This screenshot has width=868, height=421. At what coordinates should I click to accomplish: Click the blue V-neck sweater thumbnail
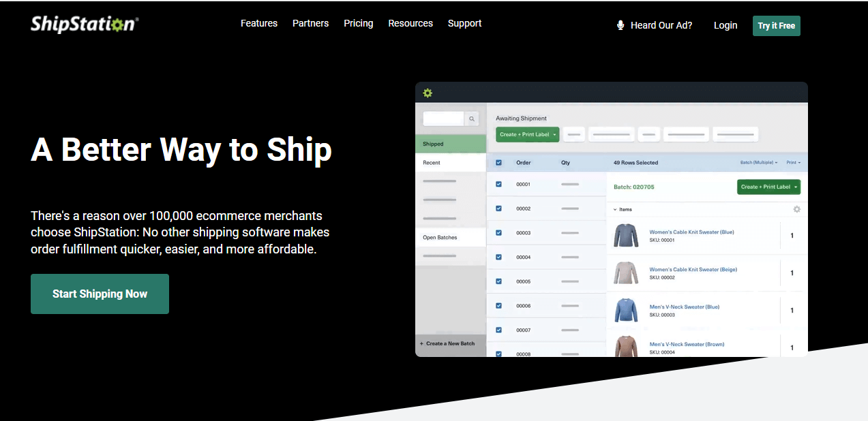tap(626, 310)
